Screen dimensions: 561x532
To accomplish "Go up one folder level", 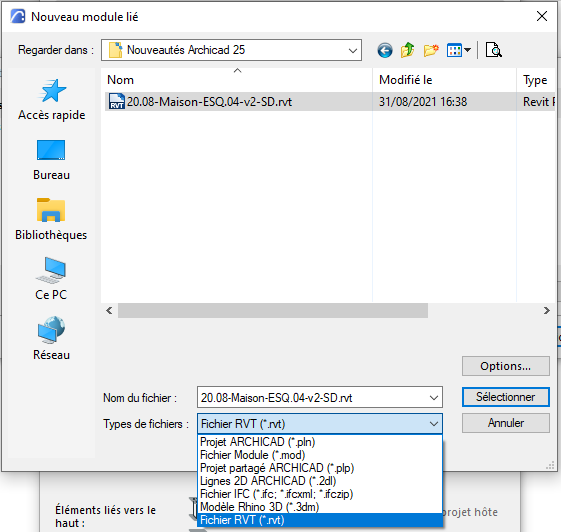I will pyautogui.click(x=408, y=50).
